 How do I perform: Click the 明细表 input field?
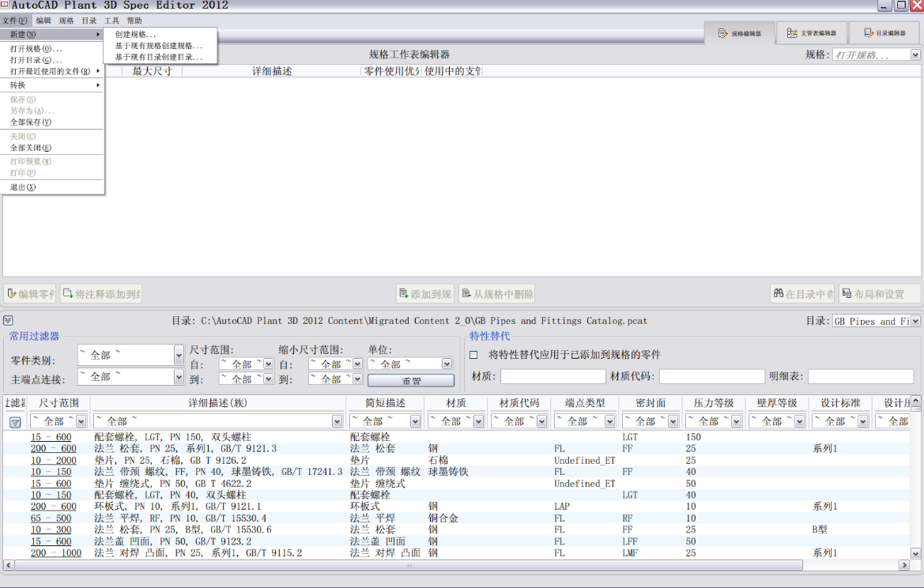[860, 376]
